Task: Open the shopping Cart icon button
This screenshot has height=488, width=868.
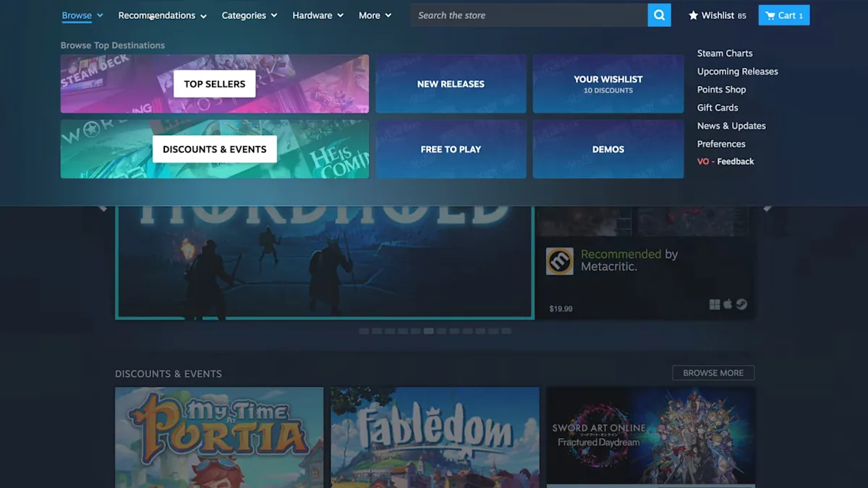Action: point(784,15)
